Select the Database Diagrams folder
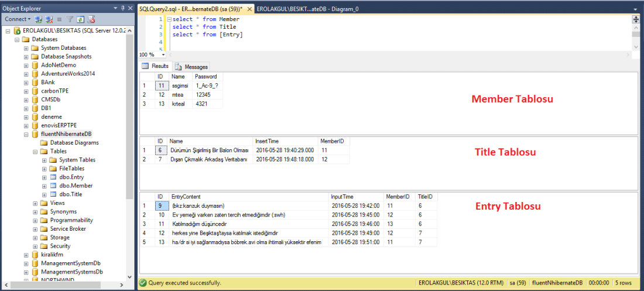644x291 pixels. [74, 142]
